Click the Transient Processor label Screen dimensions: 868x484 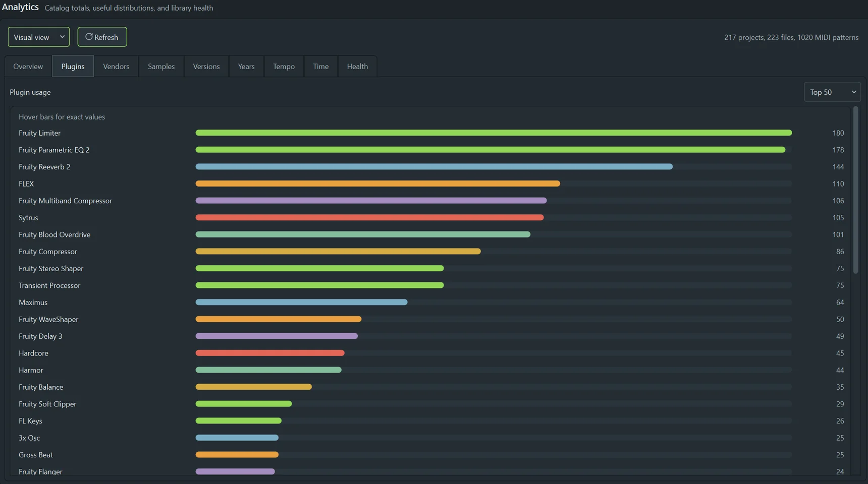[49, 285]
